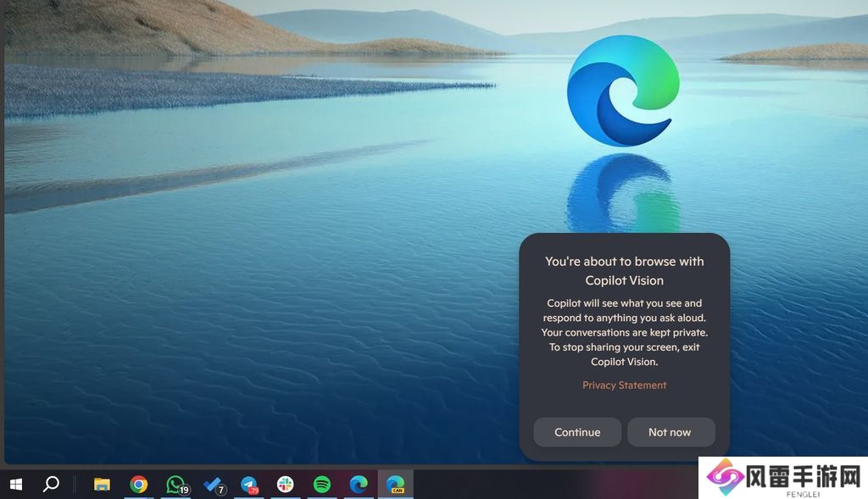868x499 pixels.
Task: Open Slack from the taskbar
Action: [286, 485]
